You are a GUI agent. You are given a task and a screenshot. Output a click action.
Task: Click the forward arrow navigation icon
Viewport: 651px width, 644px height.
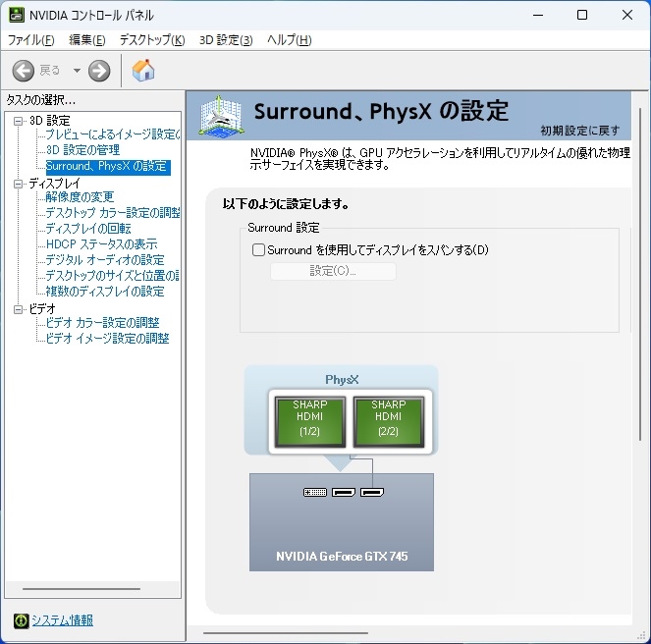click(x=99, y=70)
